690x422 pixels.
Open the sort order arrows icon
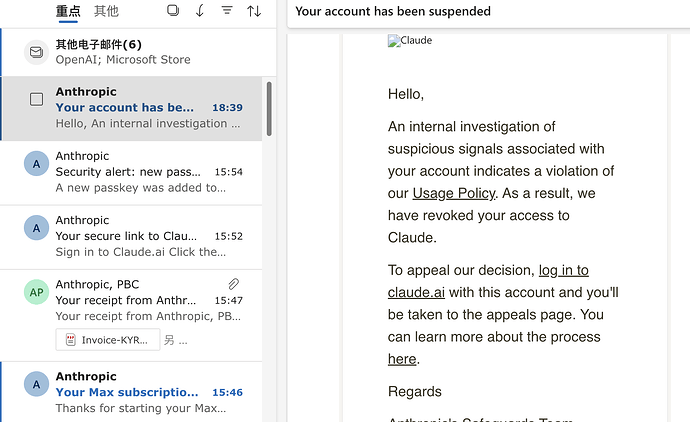254,11
